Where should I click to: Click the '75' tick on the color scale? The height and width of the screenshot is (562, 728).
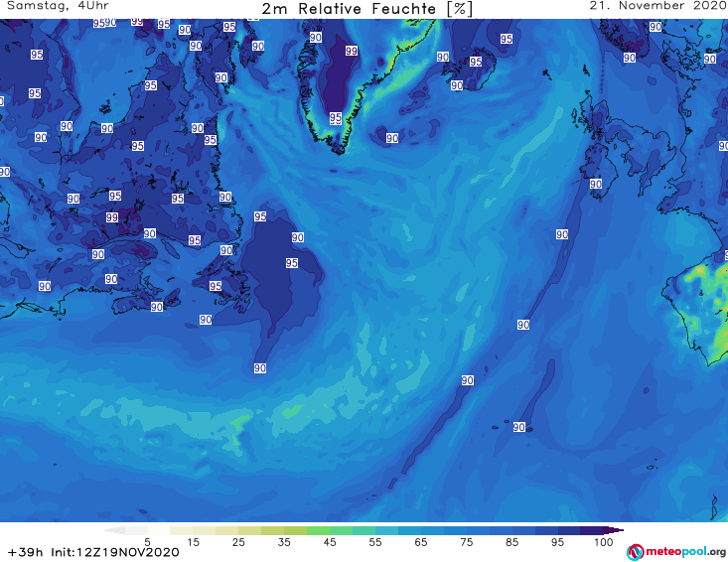tap(466, 542)
